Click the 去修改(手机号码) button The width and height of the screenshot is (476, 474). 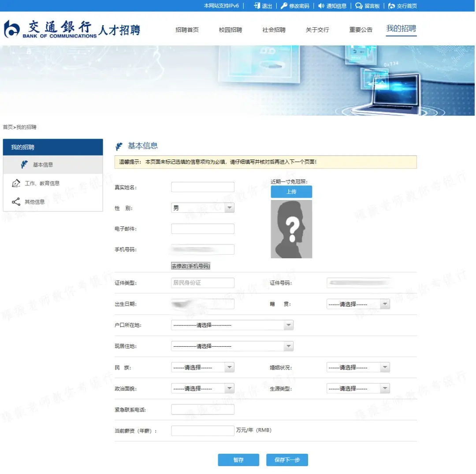click(x=190, y=266)
